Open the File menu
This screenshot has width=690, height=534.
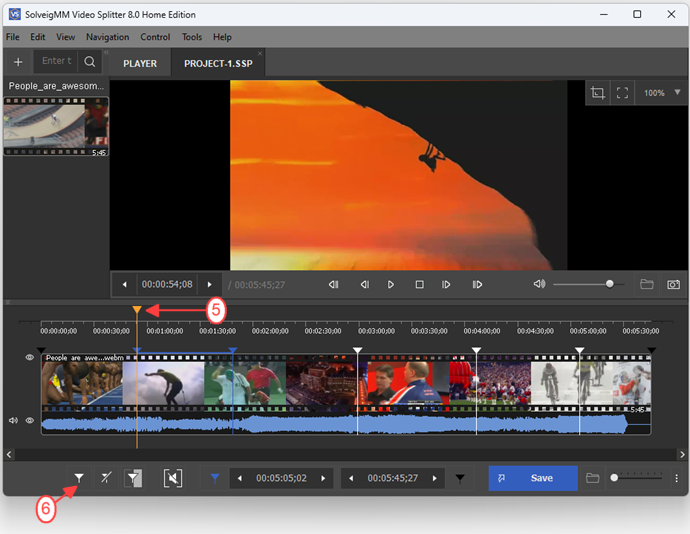[12, 37]
